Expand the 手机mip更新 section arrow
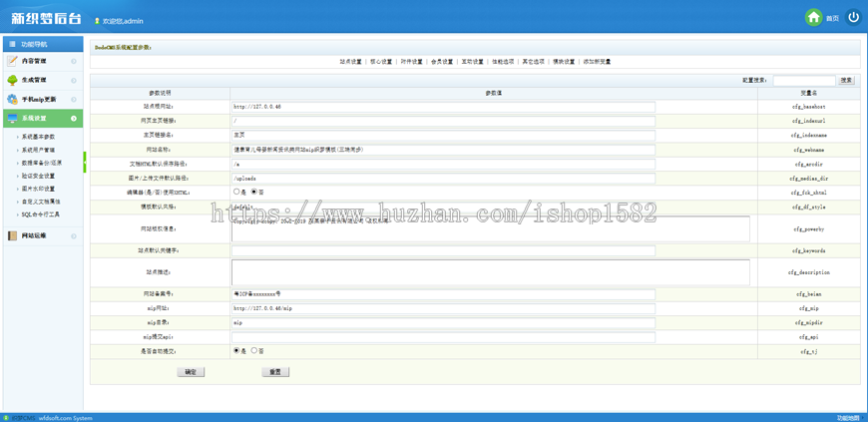The height and width of the screenshot is (422, 868). pos(74,100)
